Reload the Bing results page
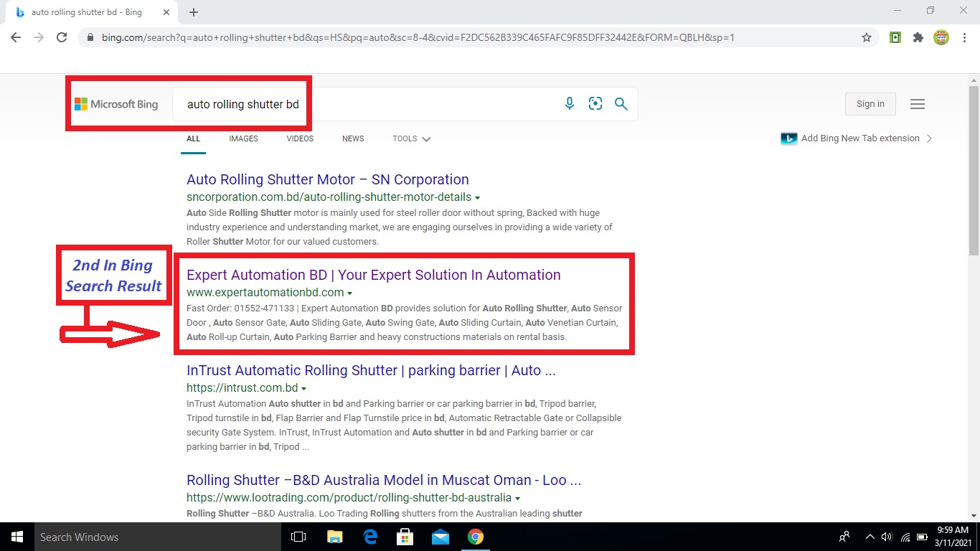Screen dimensions: 980x551 pyautogui.click(x=62, y=37)
